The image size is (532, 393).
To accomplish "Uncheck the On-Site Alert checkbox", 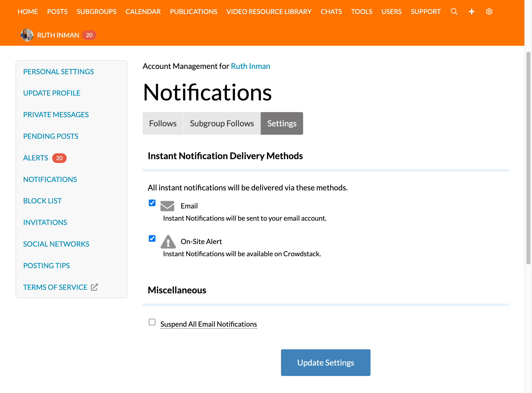I will click(152, 238).
